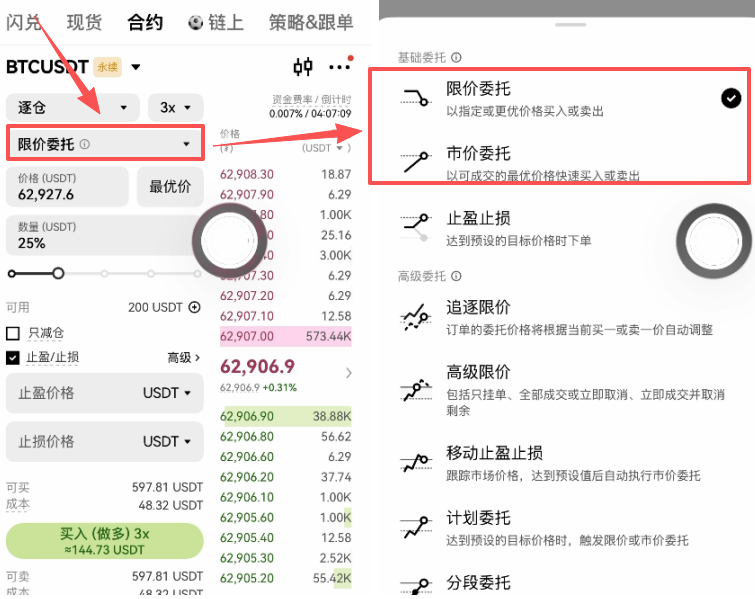Click the info icon next to 基础委托
The width and height of the screenshot is (755, 599).
(456, 58)
